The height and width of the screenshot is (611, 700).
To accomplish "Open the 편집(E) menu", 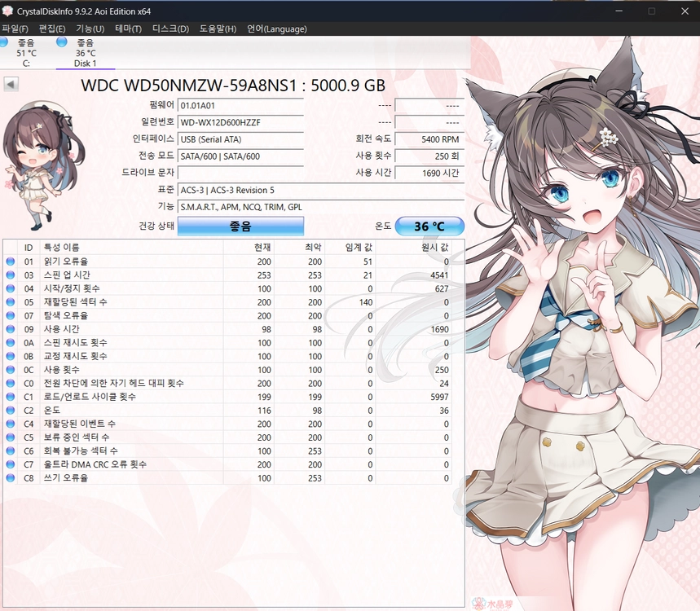I will tap(52, 29).
